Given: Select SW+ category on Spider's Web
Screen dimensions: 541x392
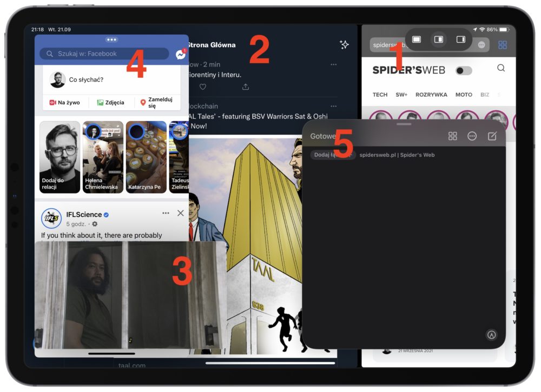Looking at the screenshot, I should [x=401, y=95].
